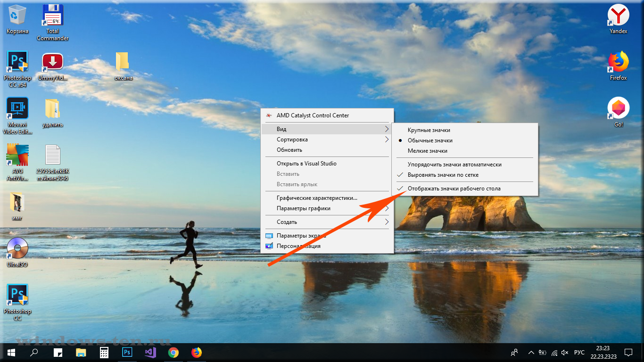The height and width of the screenshot is (362, 644).
Task: Launch Chrome from the taskbar
Action: 173,352
